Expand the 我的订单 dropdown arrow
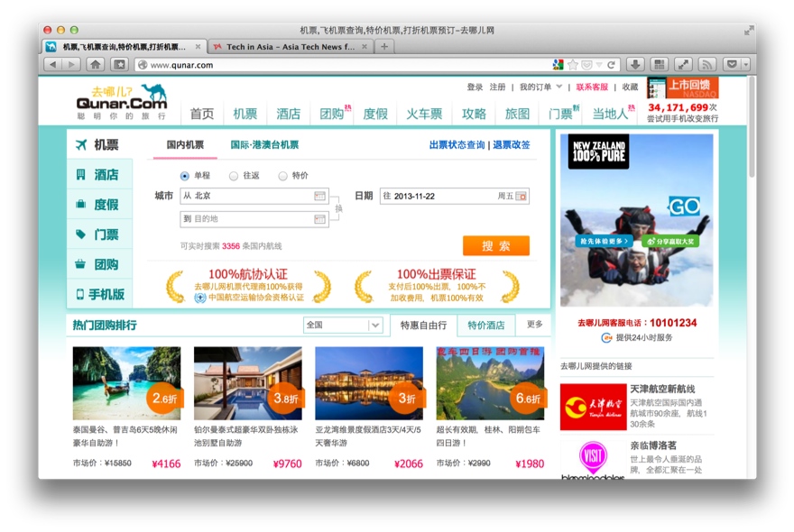This screenshot has height=532, width=794. pyautogui.click(x=559, y=87)
